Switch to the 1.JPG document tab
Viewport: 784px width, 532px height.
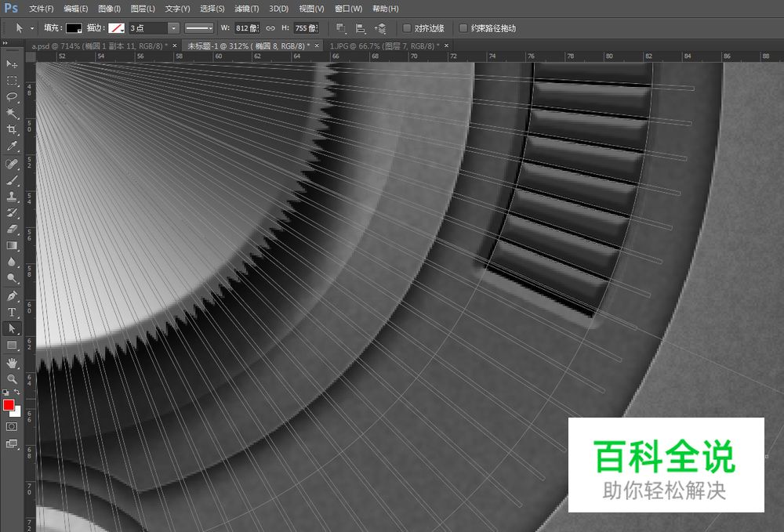click(383, 46)
